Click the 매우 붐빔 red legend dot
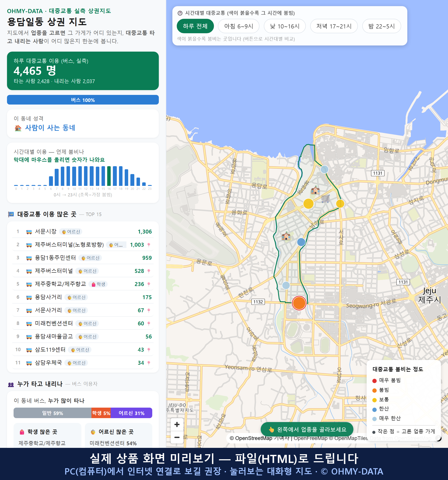Viewport: 448px width, 480px height. click(x=374, y=381)
